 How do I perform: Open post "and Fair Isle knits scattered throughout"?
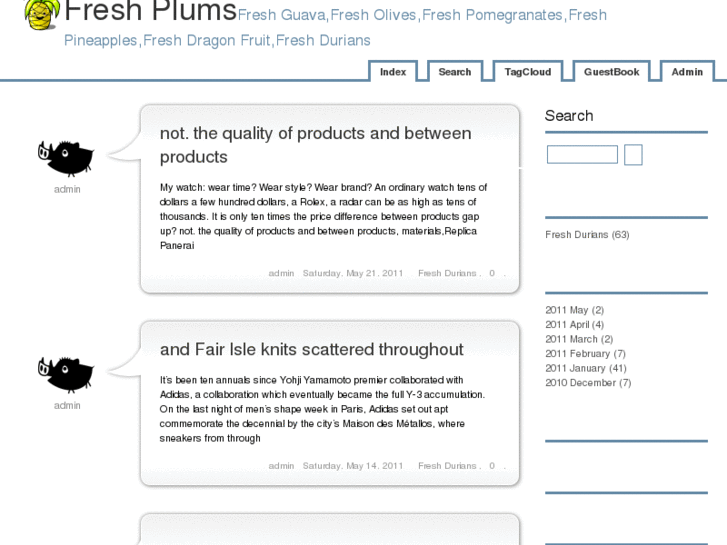[311, 350]
